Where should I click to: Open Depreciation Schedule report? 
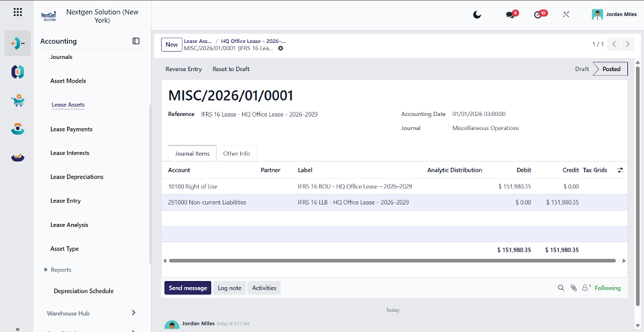[83, 291]
